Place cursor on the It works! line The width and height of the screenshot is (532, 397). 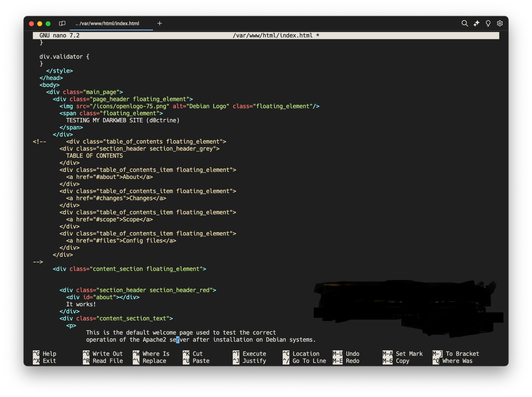click(81, 304)
